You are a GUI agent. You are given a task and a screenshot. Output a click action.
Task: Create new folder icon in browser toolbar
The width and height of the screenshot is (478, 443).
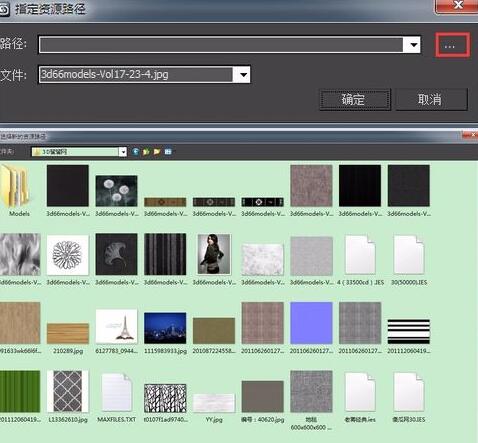(157, 152)
